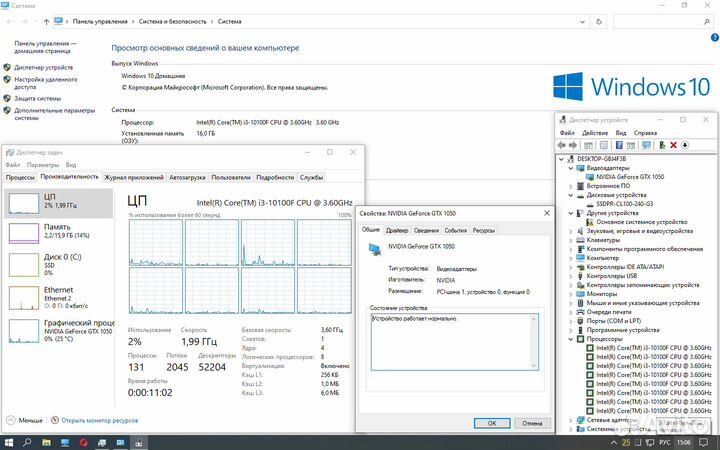This screenshot has height=450, width=720.
Task: Open the Параметры menu in Task Manager
Action: [43, 165]
